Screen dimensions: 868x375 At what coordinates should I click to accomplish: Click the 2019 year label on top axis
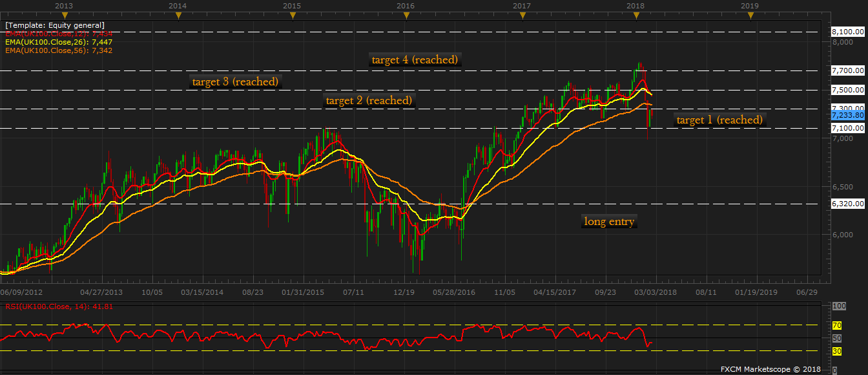click(750, 5)
